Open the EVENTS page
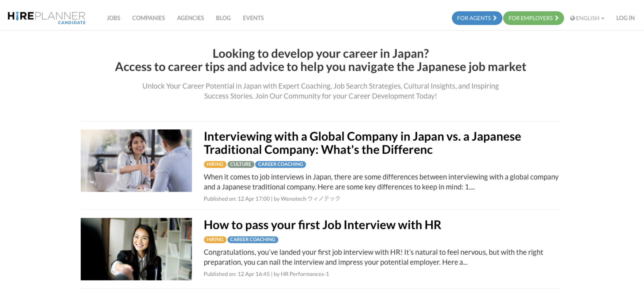 point(253,18)
